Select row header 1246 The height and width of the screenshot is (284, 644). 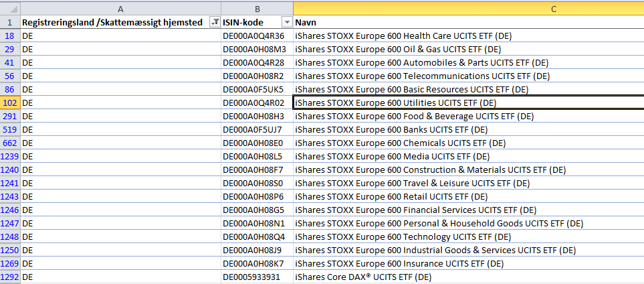[10, 210]
